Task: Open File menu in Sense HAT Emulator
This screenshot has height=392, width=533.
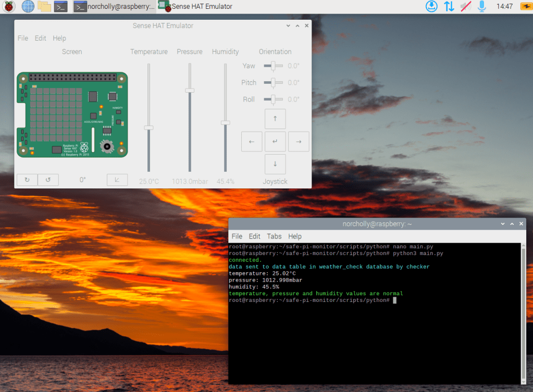Action: tap(23, 39)
